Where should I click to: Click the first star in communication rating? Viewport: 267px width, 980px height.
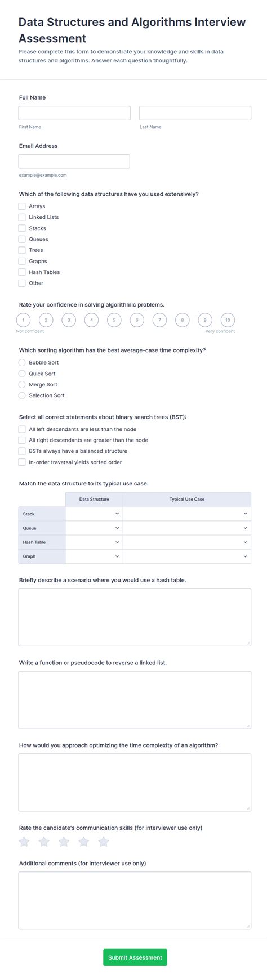point(24,842)
